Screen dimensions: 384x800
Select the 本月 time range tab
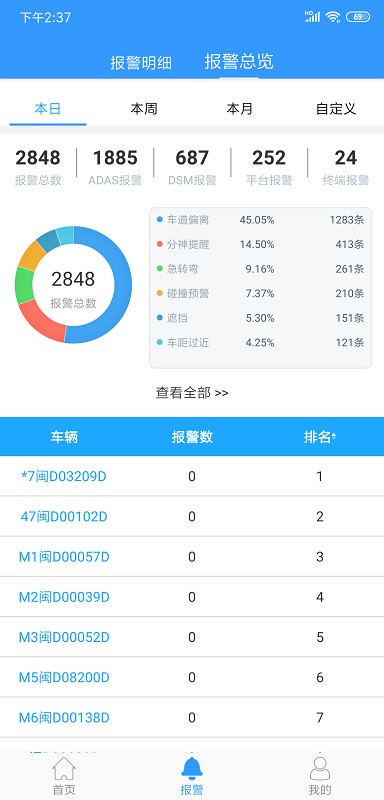(x=240, y=109)
